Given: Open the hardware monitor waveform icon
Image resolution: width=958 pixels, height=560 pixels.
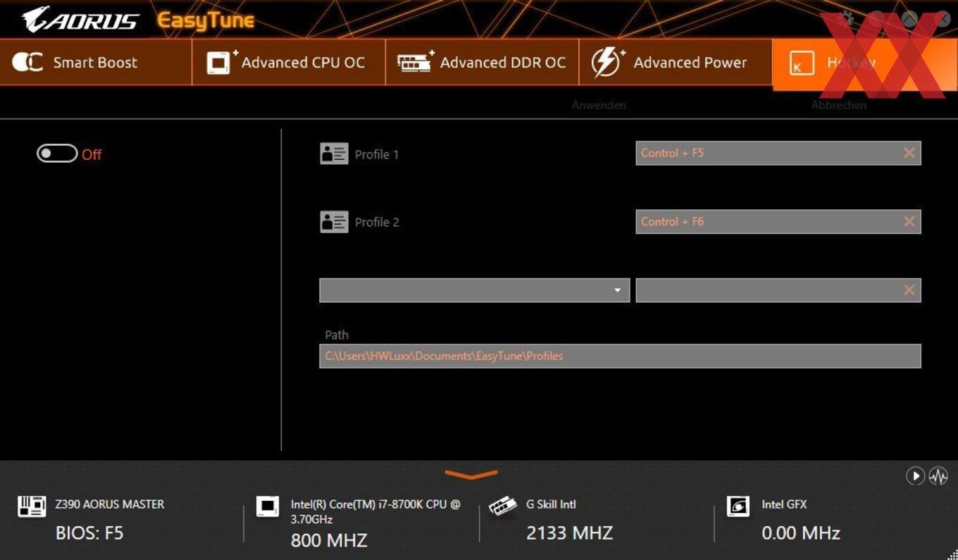Looking at the screenshot, I should [x=938, y=476].
